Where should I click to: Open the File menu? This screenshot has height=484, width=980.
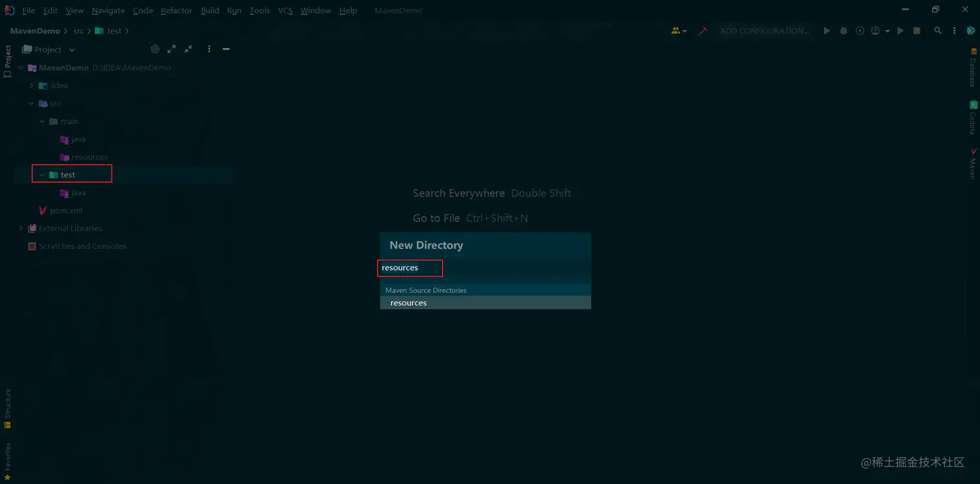(x=29, y=10)
